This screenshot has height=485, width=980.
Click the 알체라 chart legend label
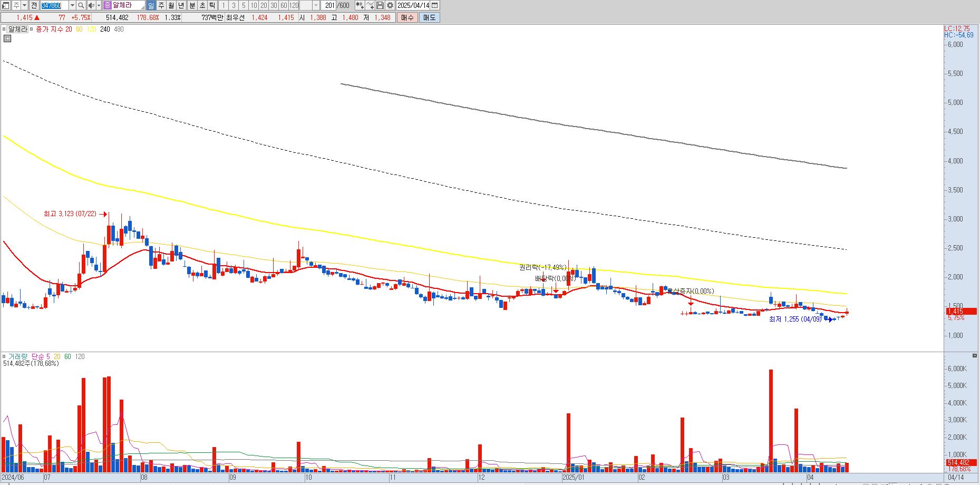(18, 29)
